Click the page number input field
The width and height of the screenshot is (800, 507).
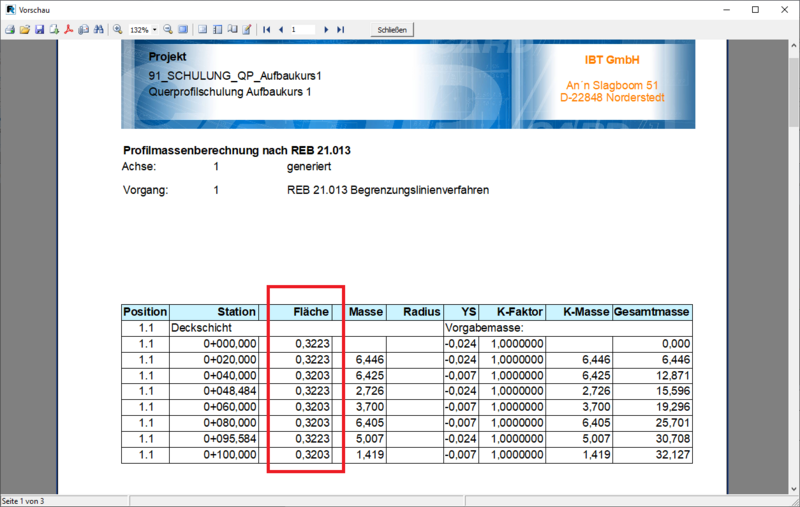tap(302, 30)
